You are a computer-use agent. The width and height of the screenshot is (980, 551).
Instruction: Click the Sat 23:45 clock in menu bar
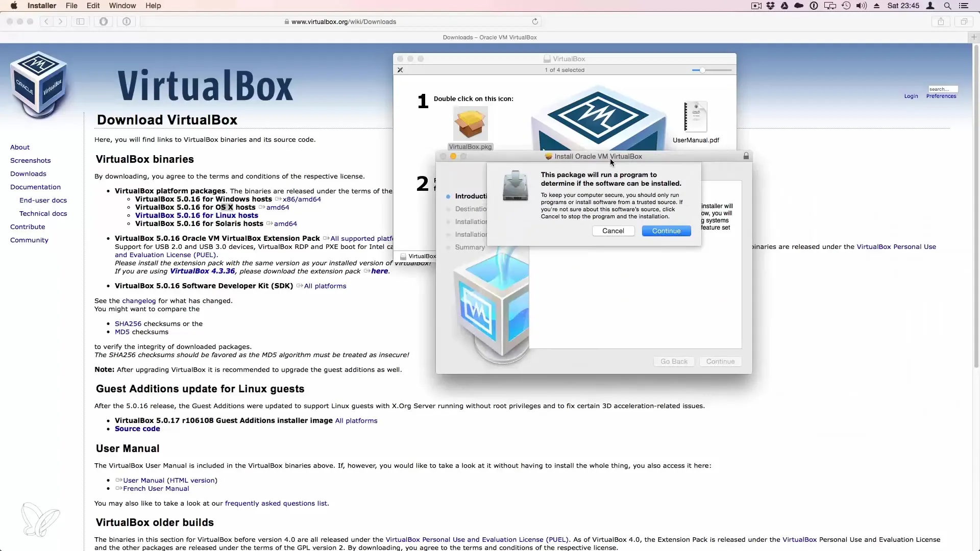point(903,6)
